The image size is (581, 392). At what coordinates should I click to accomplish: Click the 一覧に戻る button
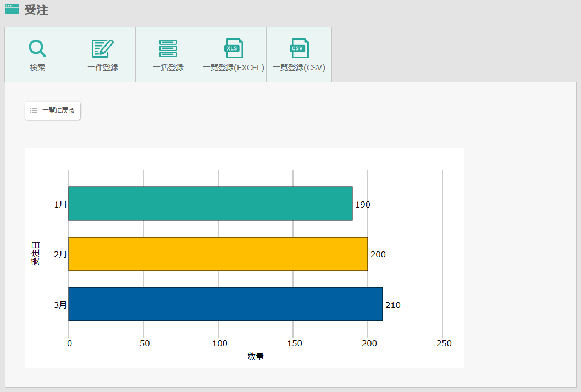click(53, 111)
